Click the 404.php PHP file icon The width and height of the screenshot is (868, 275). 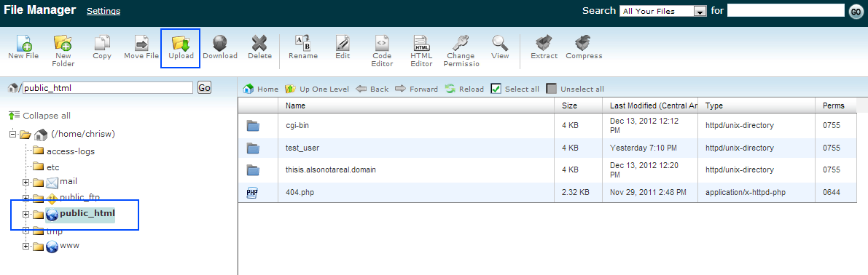coord(253,192)
